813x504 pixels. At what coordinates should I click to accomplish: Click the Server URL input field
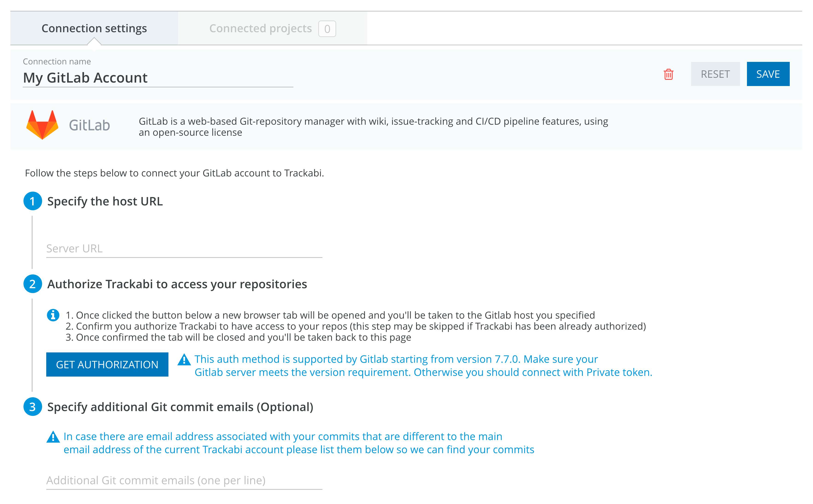[x=183, y=248]
